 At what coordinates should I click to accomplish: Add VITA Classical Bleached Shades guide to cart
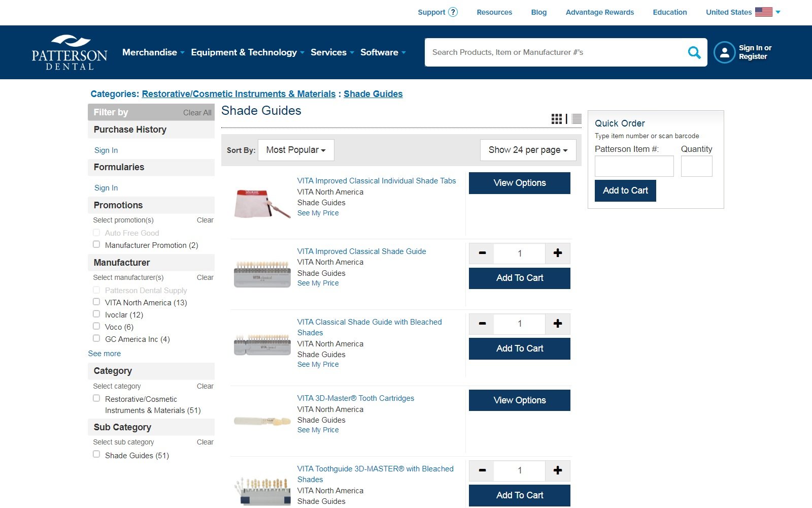tap(520, 348)
